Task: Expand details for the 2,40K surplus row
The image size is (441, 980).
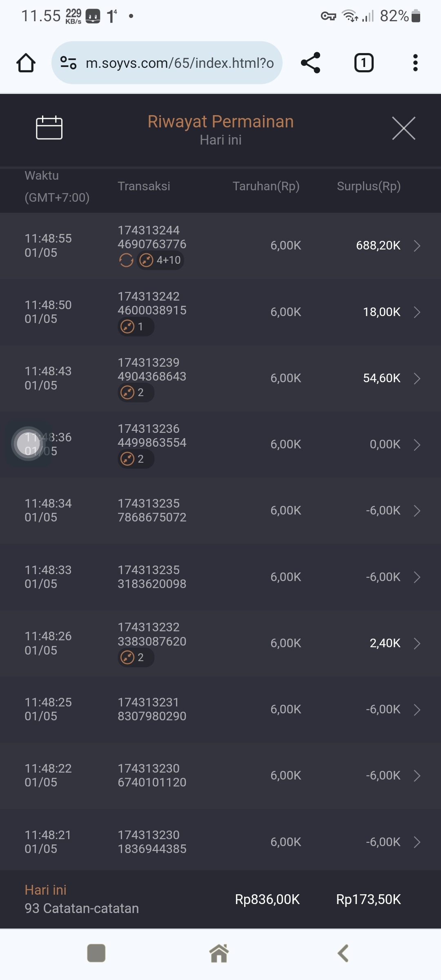Action: pyautogui.click(x=417, y=644)
